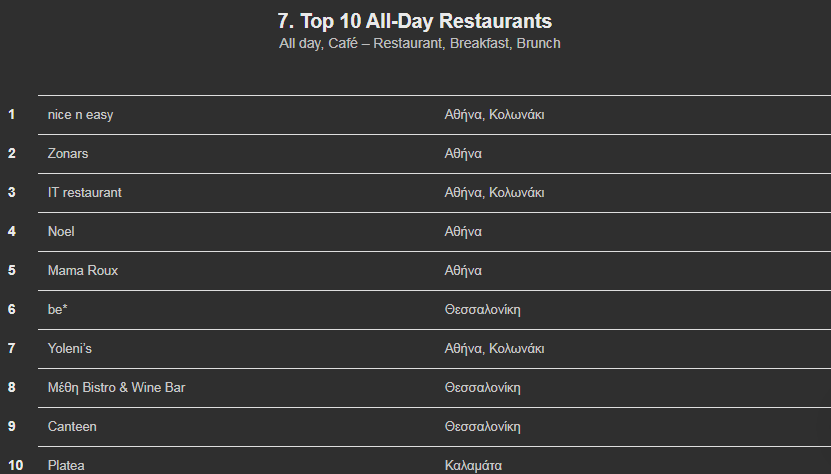The image size is (831, 474).
Task: Click the be* restaurant name
Action: pos(58,310)
